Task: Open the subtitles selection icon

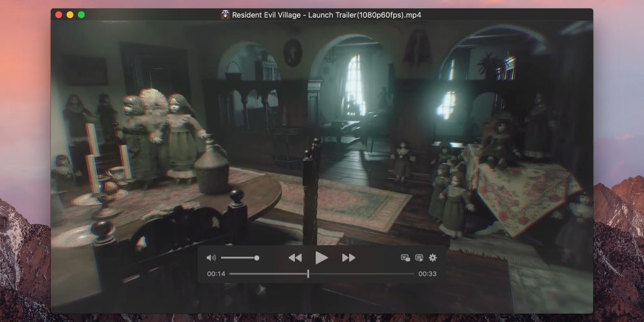Action: click(419, 258)
